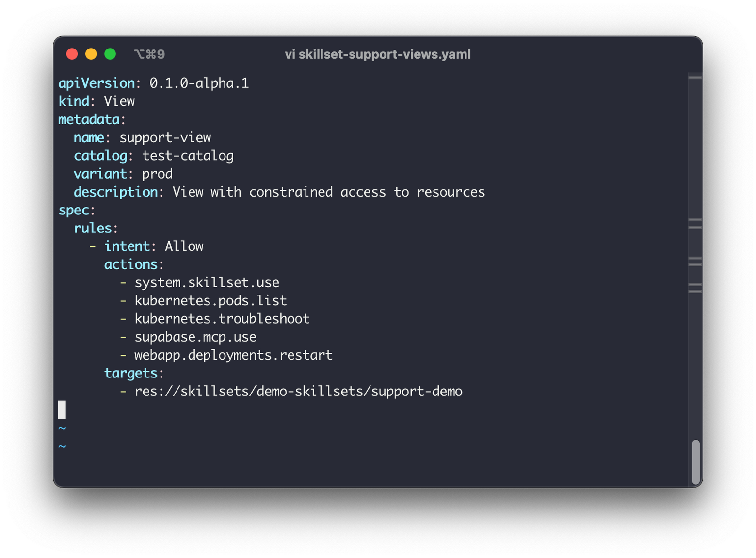Click the webapp.deployments.restart action
Image resolution: width=756 pixels, height=558 pixels.
[233, 355]
